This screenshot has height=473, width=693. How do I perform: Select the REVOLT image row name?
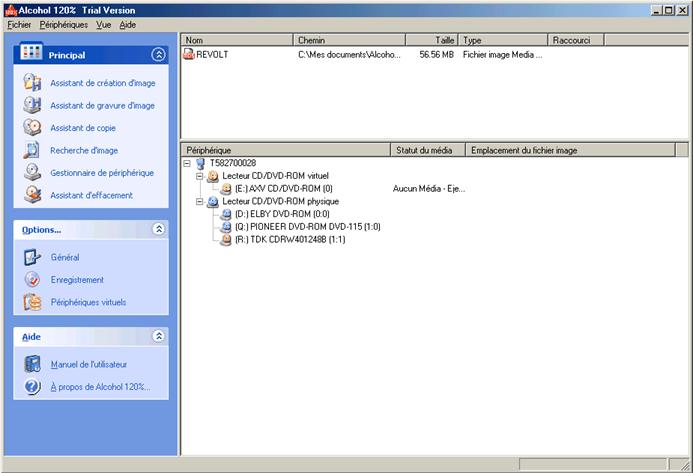pos(212,55)
